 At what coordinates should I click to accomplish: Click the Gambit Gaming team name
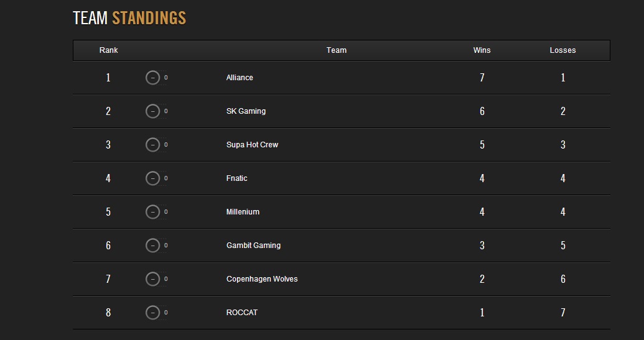(253, 246)
